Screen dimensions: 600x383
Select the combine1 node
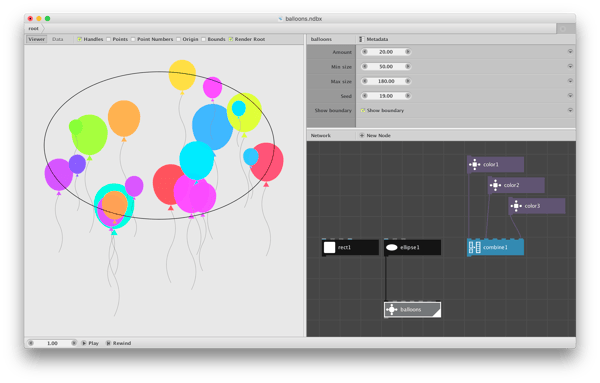tap(496, 247)
